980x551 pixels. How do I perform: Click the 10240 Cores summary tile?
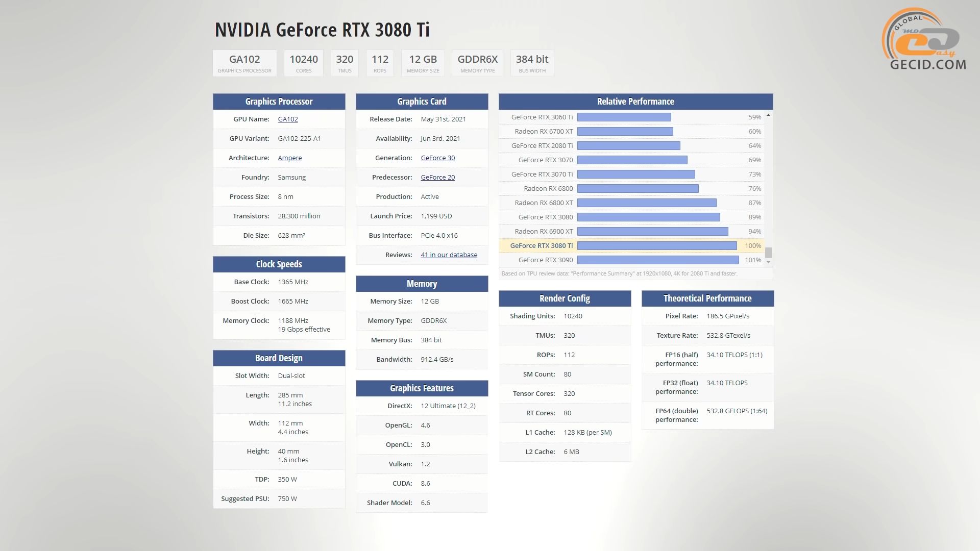[304, 63]
